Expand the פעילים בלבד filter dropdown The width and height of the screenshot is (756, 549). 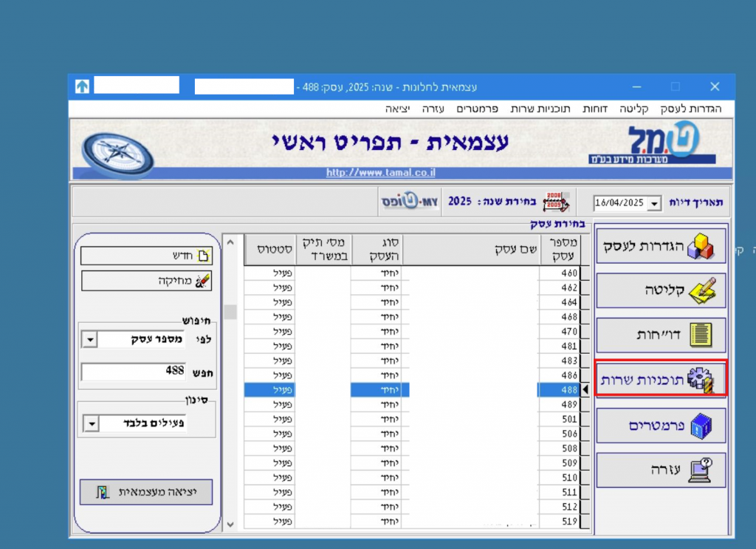[91, 424]
